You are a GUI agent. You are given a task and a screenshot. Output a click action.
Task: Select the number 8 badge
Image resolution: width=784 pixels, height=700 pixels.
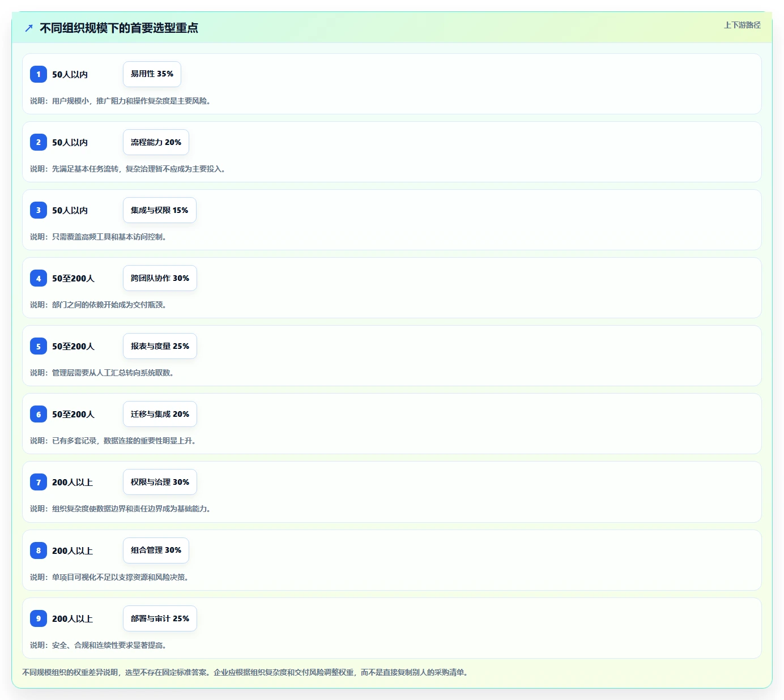pos(39,550)
